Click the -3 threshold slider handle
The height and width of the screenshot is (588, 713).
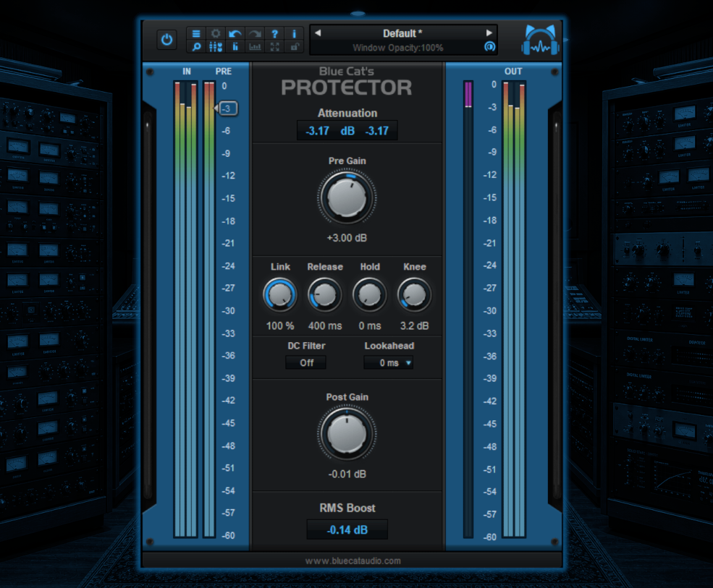pyautogui.click(x=228, y=108)
